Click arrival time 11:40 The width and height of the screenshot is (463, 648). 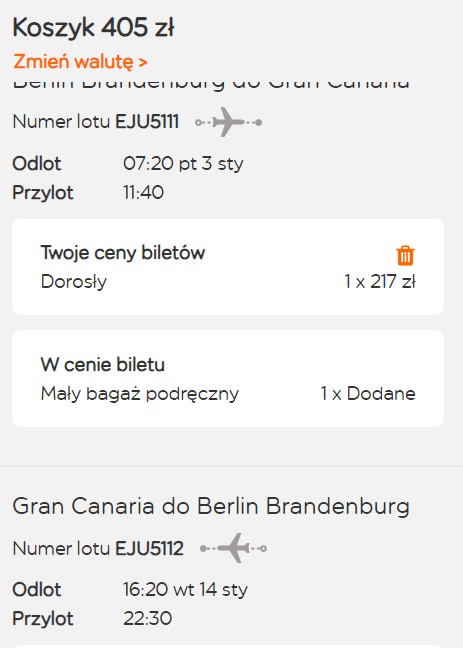pyautogui.click(x=143, y=193)
